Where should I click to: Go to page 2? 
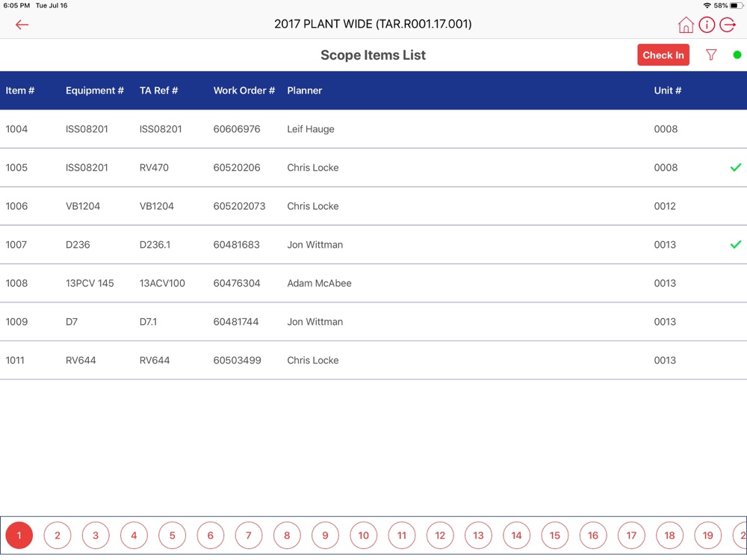[x=58, y=535]
